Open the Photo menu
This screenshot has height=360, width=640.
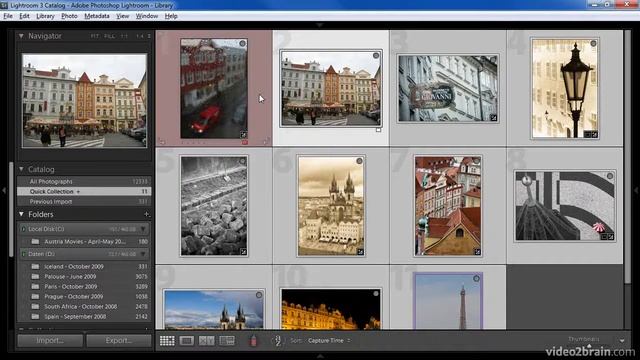69,16
